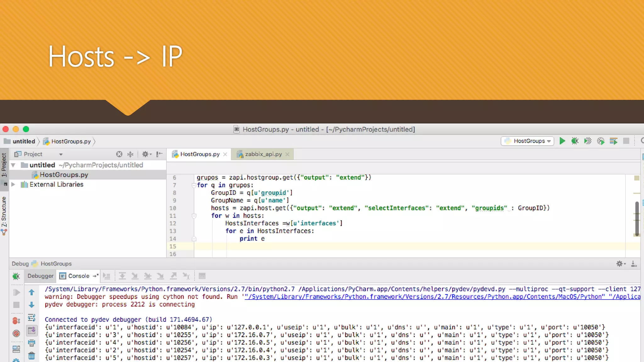Viewport: 644px width, 362px height.
Task: Select HostGroups.py in the project tree
Action: 64,175
